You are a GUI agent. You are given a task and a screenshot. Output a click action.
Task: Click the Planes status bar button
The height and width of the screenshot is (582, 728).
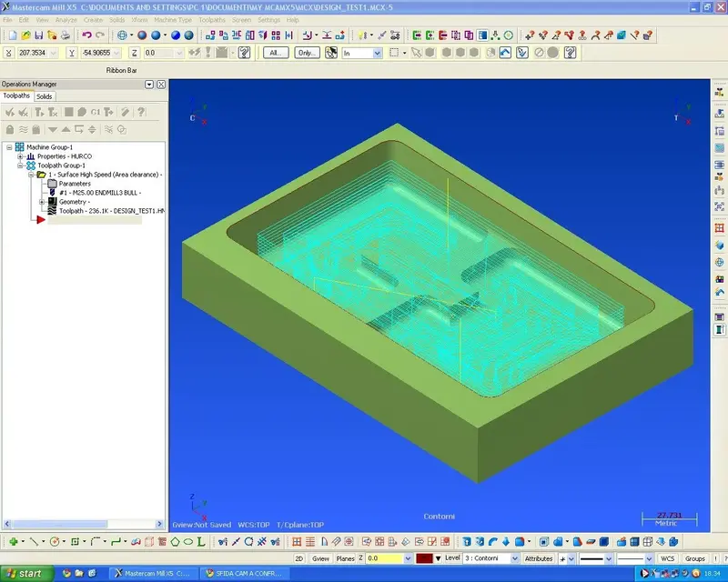346,558
